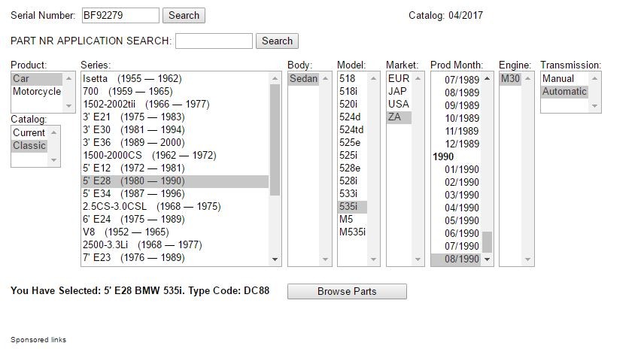Viewport: 644px width, 358px height.
Task: Select 2500-3.3Li series entry
Action: click(x=175, y=244)
